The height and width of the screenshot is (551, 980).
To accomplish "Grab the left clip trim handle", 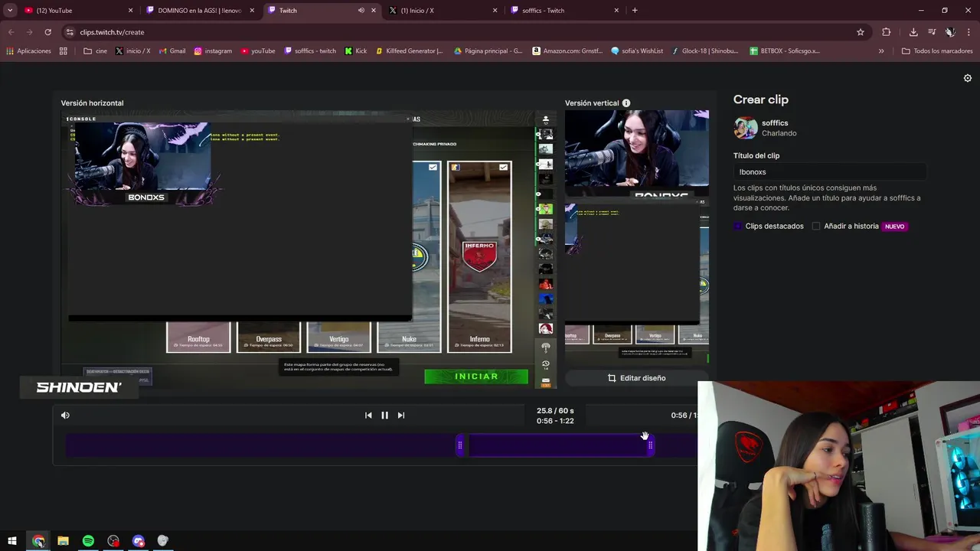I will [460, 445].
